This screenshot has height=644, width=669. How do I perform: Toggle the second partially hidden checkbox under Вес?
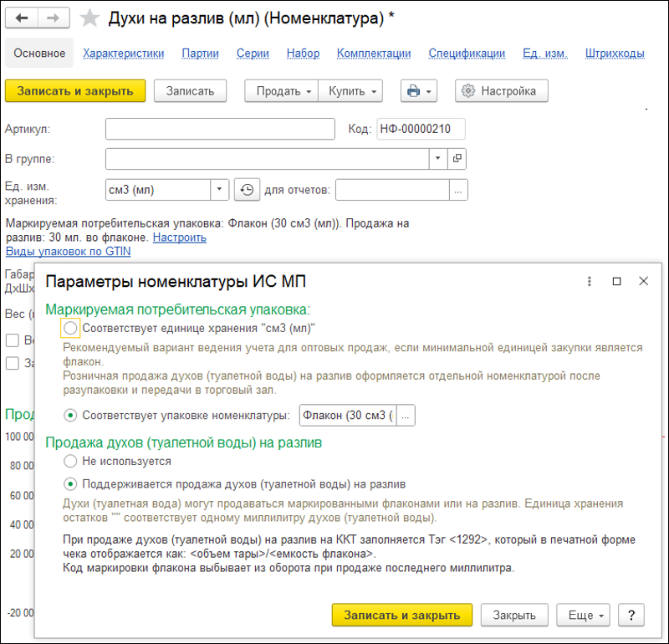point(13,363)
